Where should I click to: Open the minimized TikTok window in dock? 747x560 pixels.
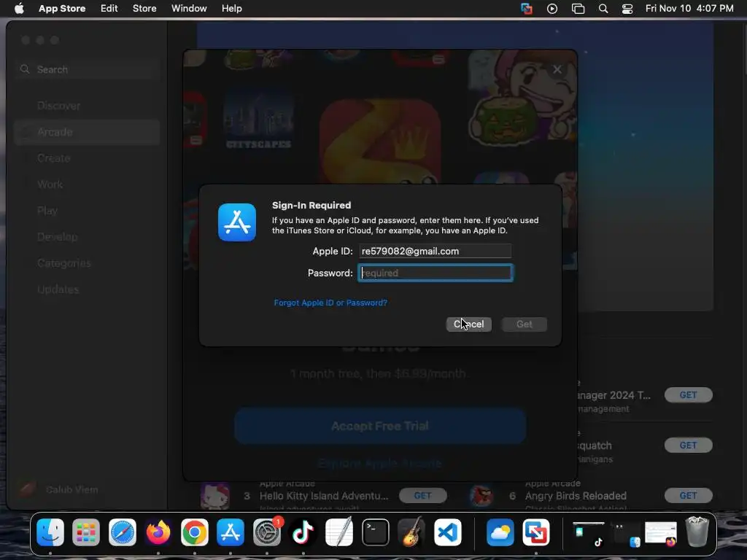[x=589, y=533]
